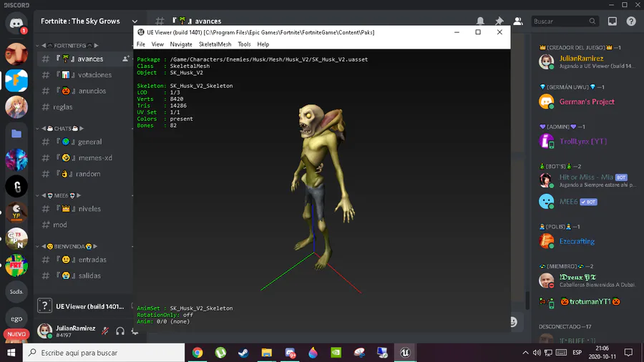
Task: Select blue F server icon
Action: (x=16, y=80)
